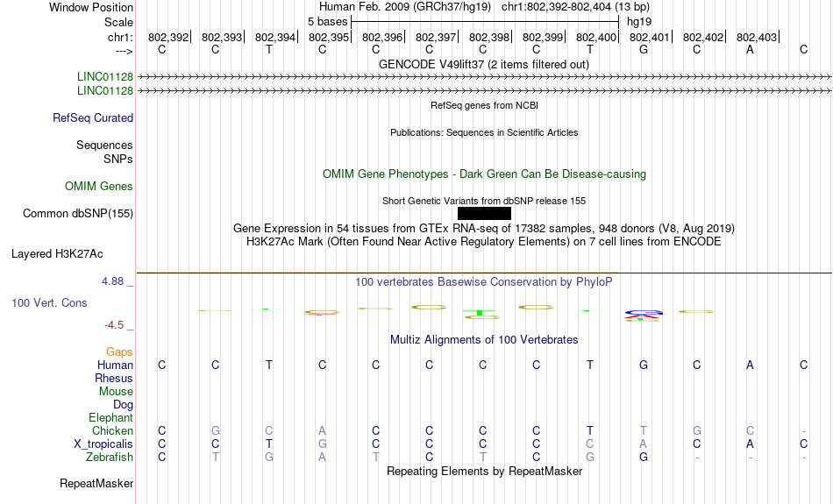Click the red-blue PhyloP conservation bar

pyautogui.click(x=644, y=315)
